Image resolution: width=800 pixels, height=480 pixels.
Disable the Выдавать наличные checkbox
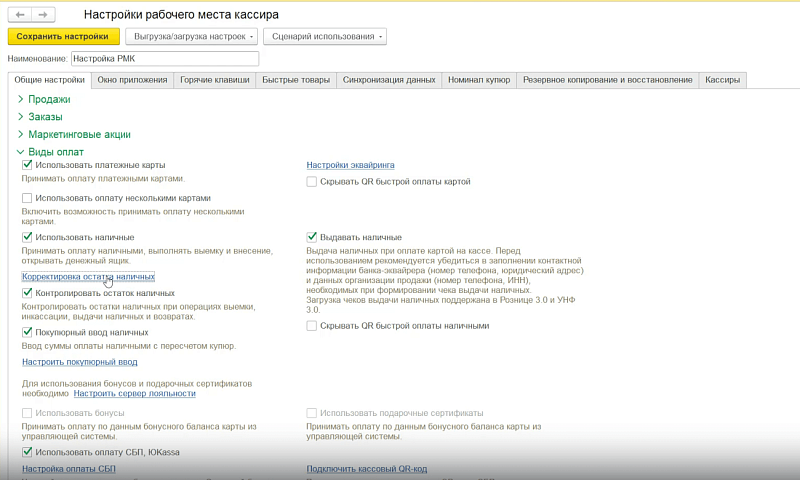click(312, 237)
